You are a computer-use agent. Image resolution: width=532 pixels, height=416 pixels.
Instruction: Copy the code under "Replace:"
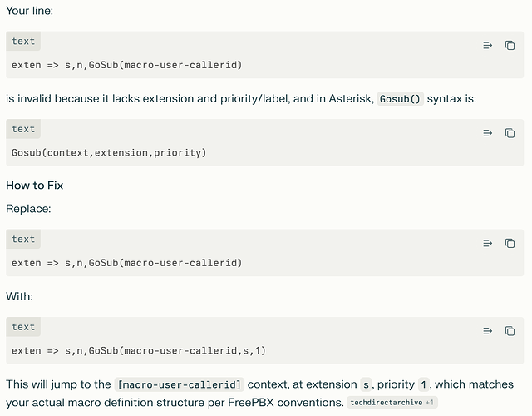pos(510,244)
